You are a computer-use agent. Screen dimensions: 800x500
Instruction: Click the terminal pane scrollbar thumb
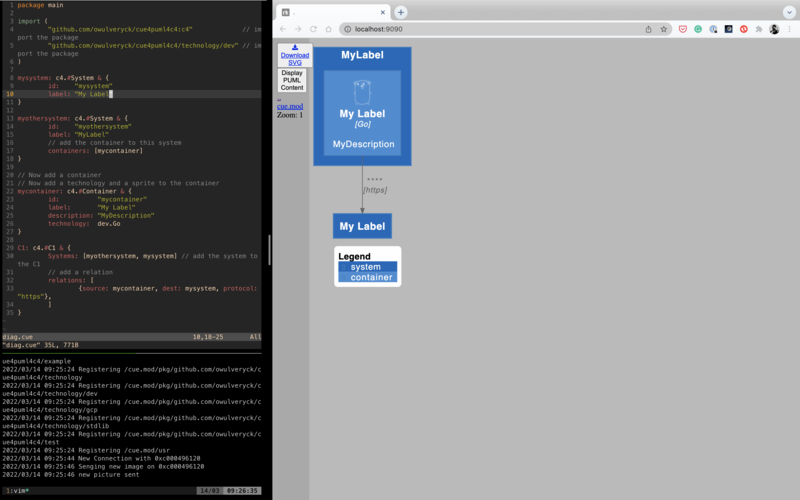click(x=269, y=249)
